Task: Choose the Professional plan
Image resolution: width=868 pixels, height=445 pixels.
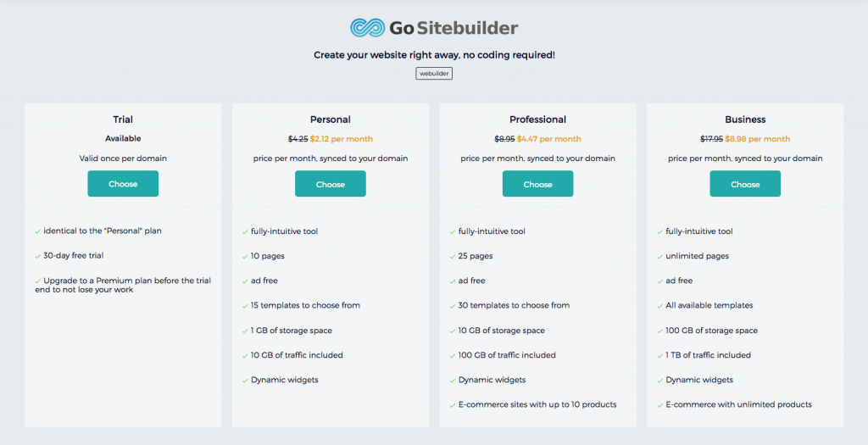Action: coord(537,184)
